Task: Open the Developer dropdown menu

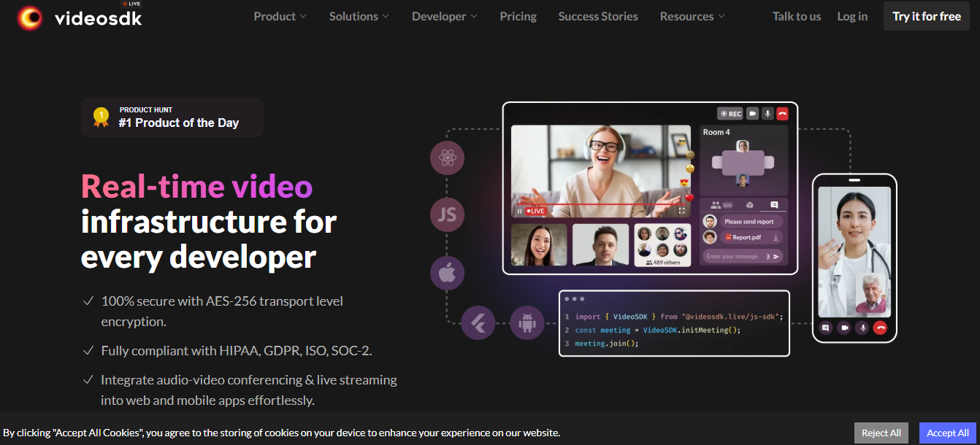Action: (x=445, y=16)
